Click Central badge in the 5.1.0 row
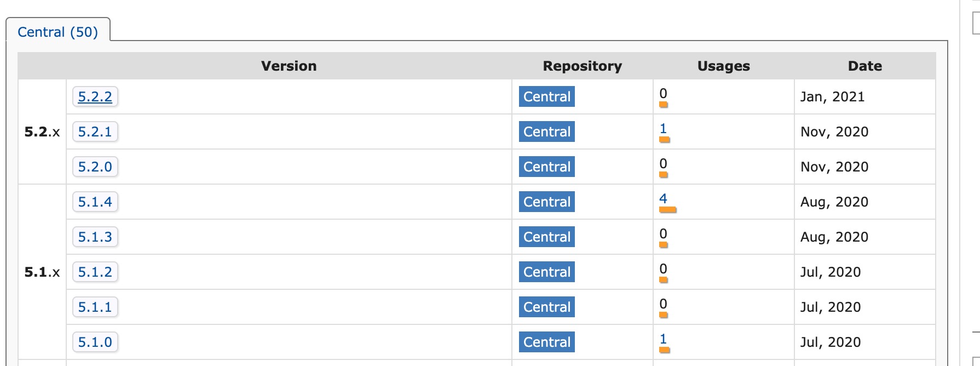This screenshot has height=366, width=980. (x=546, y=342)
